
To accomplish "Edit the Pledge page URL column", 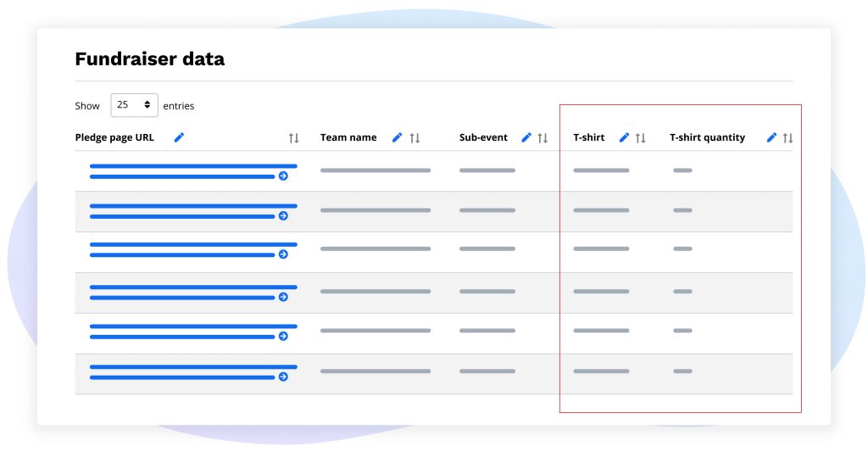I will coord(179,137).
